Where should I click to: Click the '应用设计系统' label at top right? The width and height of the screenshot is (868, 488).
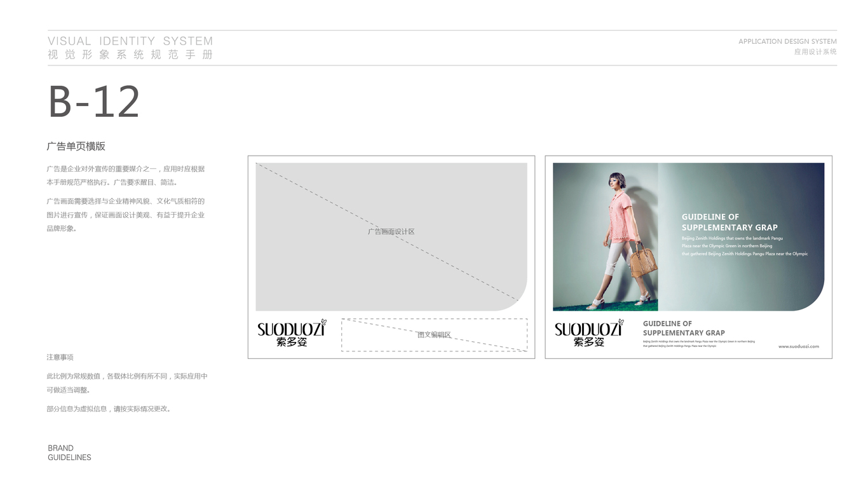click(815, 51)
